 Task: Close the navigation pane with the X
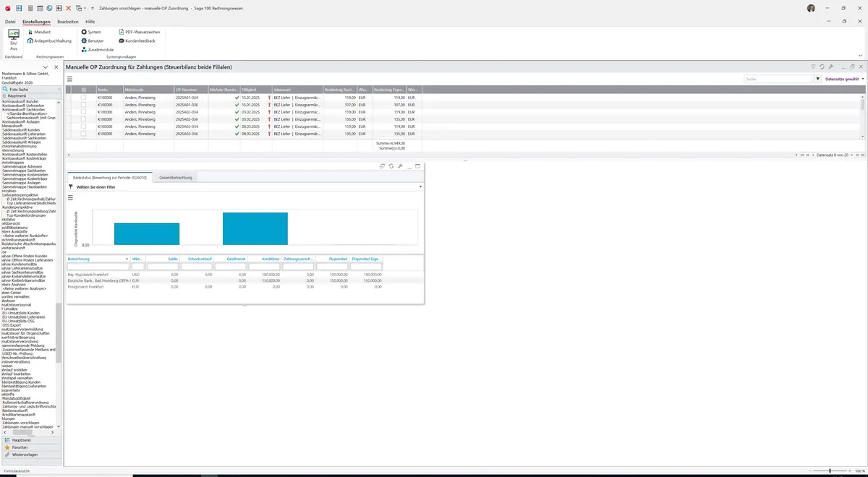click(x=56, y=67)
